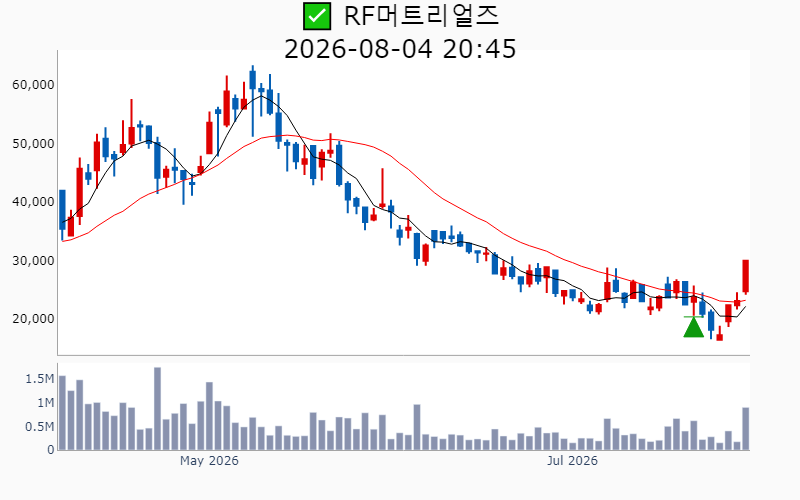Screen dimensions: 800x500
Task: Click the green checkmark icon beside the title
Action: pos(317,16)
